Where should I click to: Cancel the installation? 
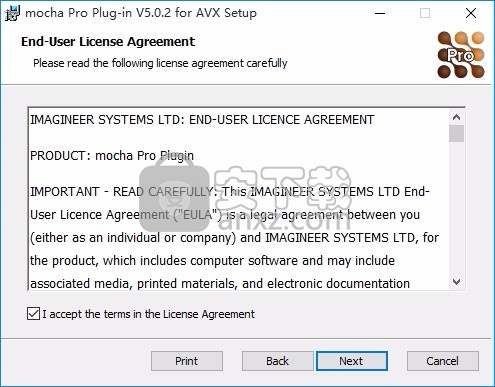pyautogui.click(x=443, y=361)
